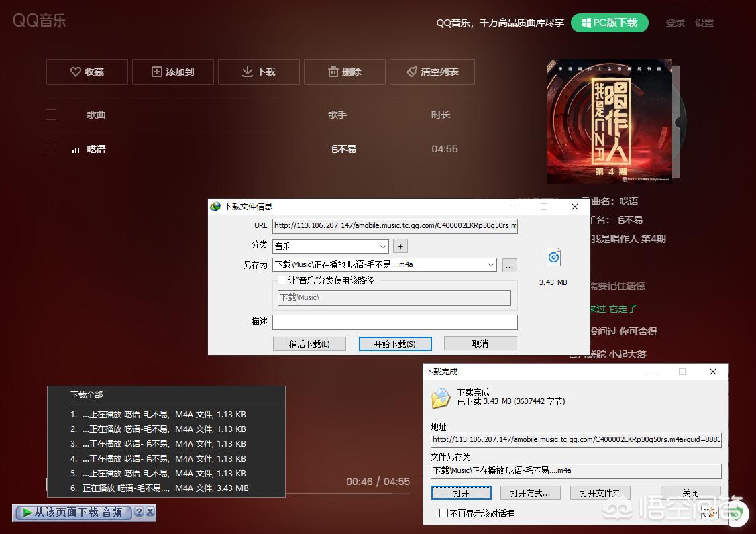Click the 添加到 add-to button
This screenshot has height=534, width=756.
click(173, 72)
